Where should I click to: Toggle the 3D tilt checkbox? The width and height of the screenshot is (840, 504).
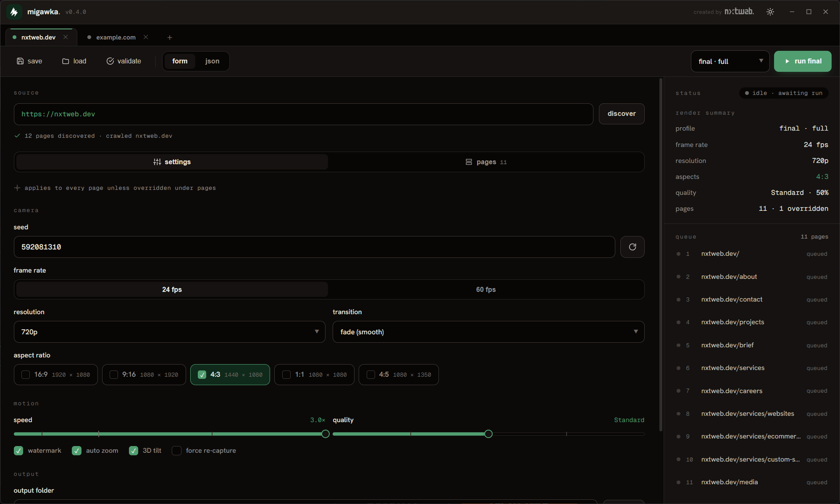(x=134, y=451)
